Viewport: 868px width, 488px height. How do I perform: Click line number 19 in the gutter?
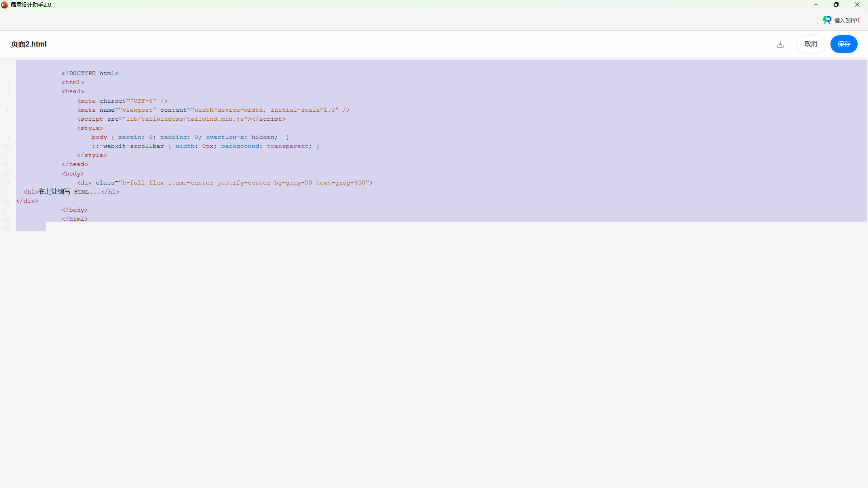coord(6,228)
